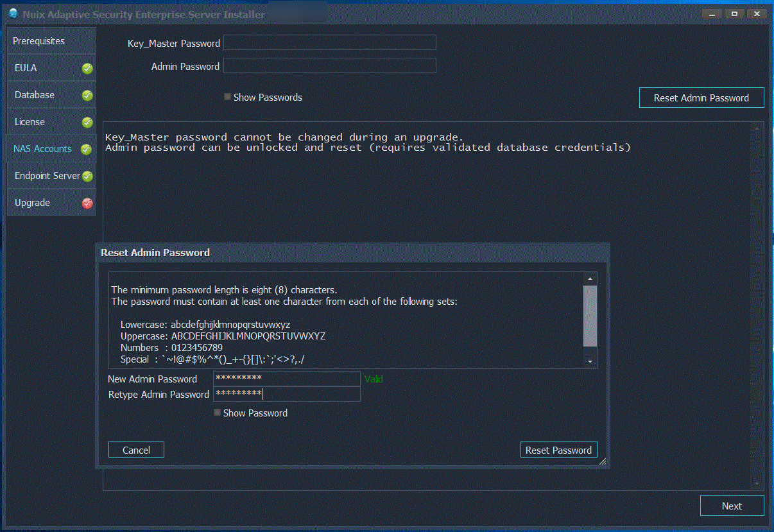Click the green check icon next to EULA
The width and height of the screenshot is (774, 532).
[87, 69]
